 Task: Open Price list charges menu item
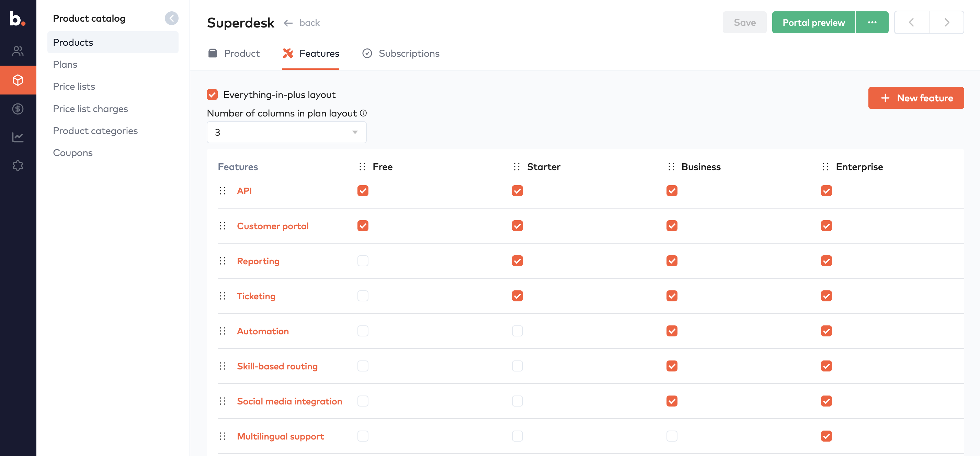[x=90, y=109]
